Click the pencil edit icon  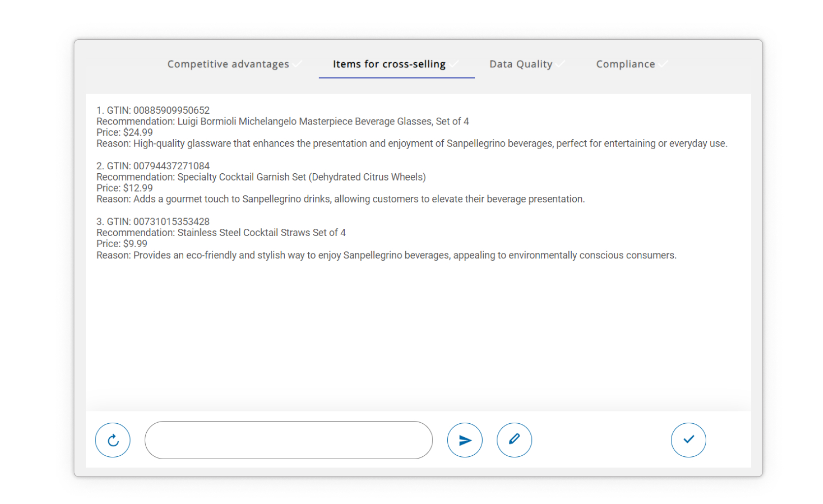pyautogui.click(x=514, y=440)
